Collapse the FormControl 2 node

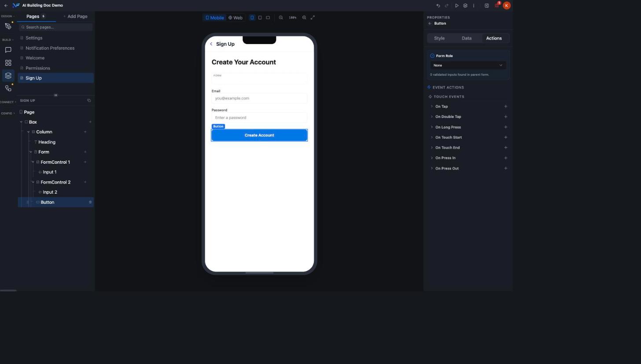(x=33, y=182)
